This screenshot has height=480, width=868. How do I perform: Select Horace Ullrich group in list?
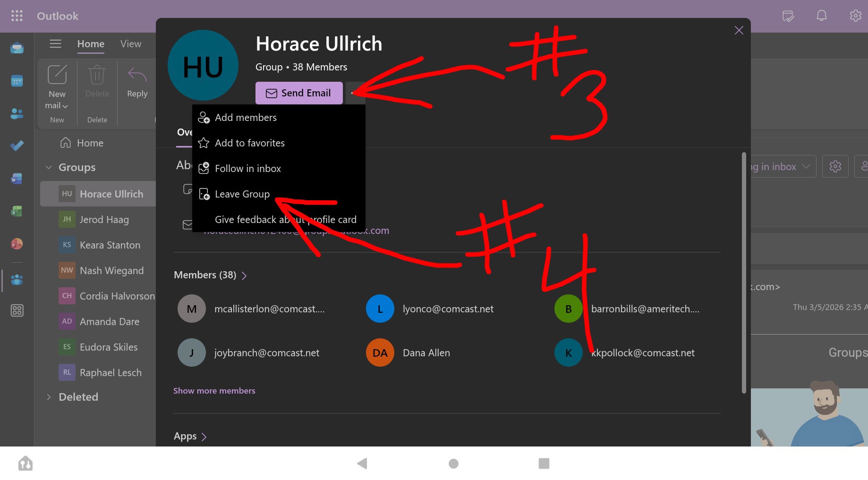98,194
